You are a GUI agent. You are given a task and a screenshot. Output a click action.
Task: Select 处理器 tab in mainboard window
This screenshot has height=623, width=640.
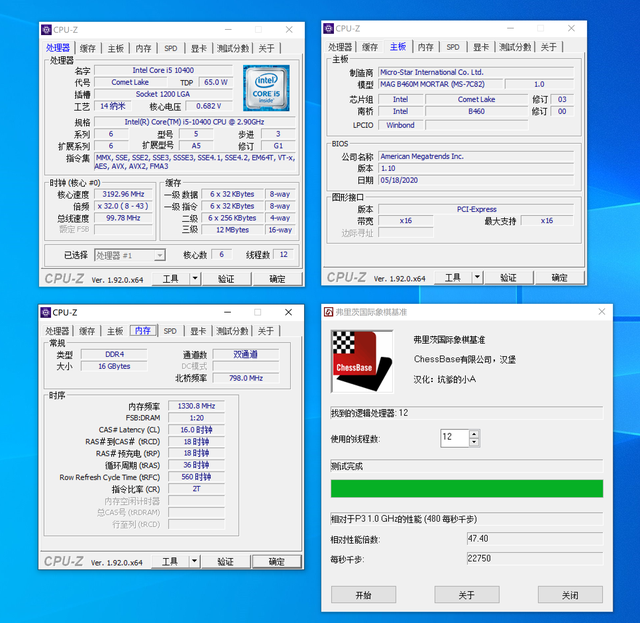[340, 47]
